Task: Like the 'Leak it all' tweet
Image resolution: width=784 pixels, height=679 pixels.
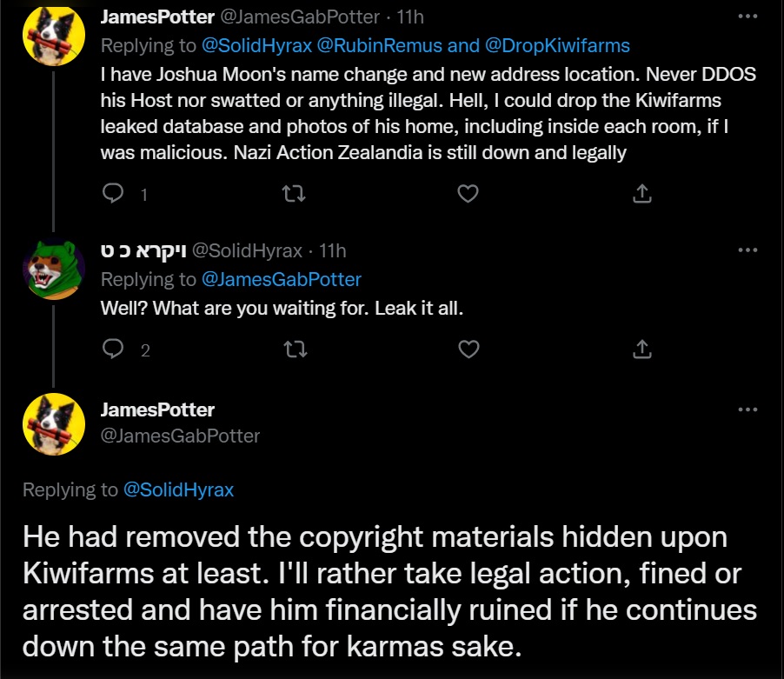Action: tap(468, 349)
